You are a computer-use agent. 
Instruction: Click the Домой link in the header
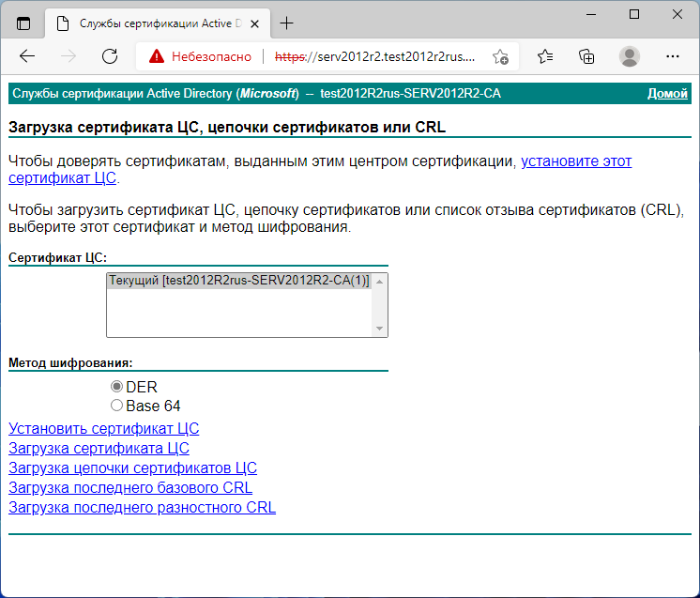click(667, 93)
